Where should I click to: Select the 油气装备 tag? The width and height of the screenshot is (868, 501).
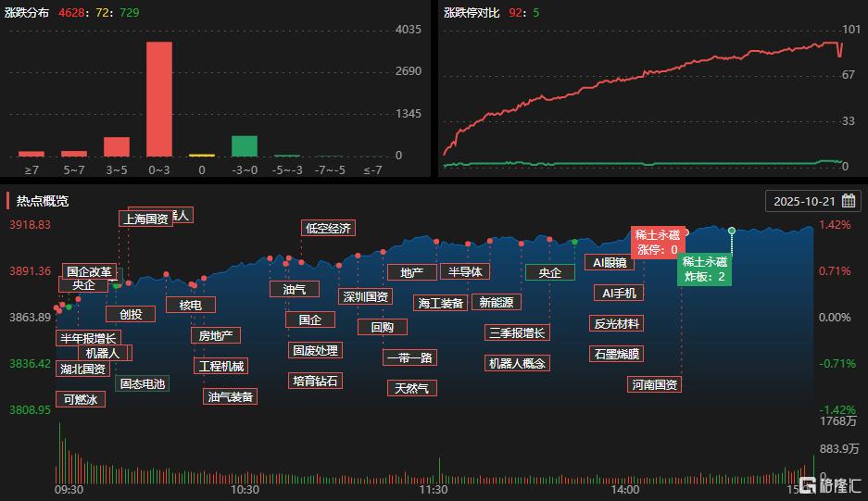(230, 396)
